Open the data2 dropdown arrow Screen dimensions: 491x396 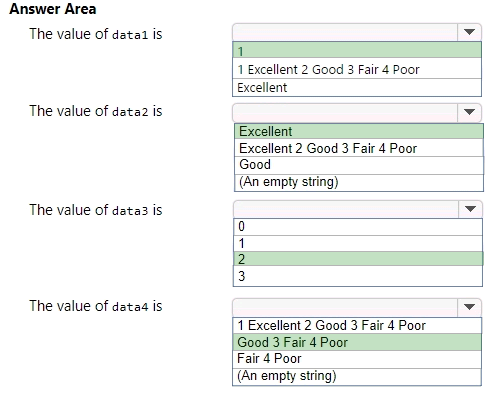469,112
